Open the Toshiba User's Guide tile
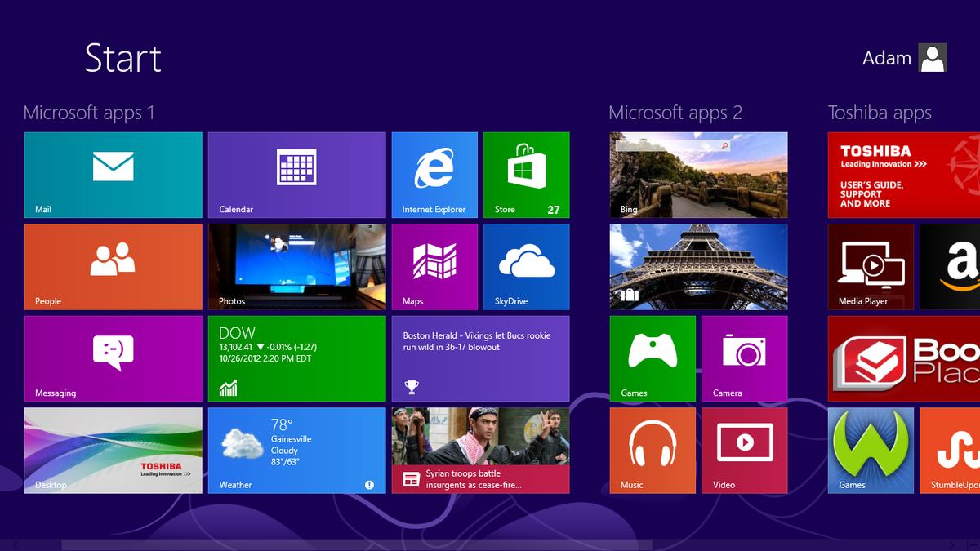 coord(904,175)
